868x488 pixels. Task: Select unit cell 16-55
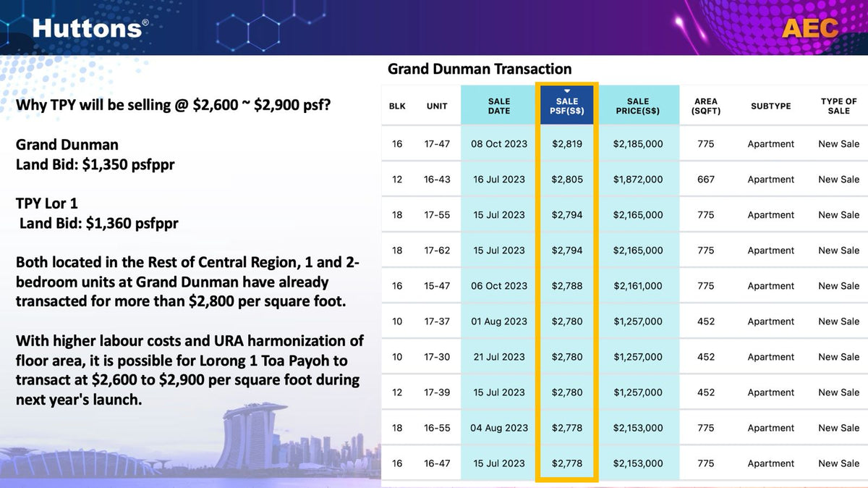[437, 428]
